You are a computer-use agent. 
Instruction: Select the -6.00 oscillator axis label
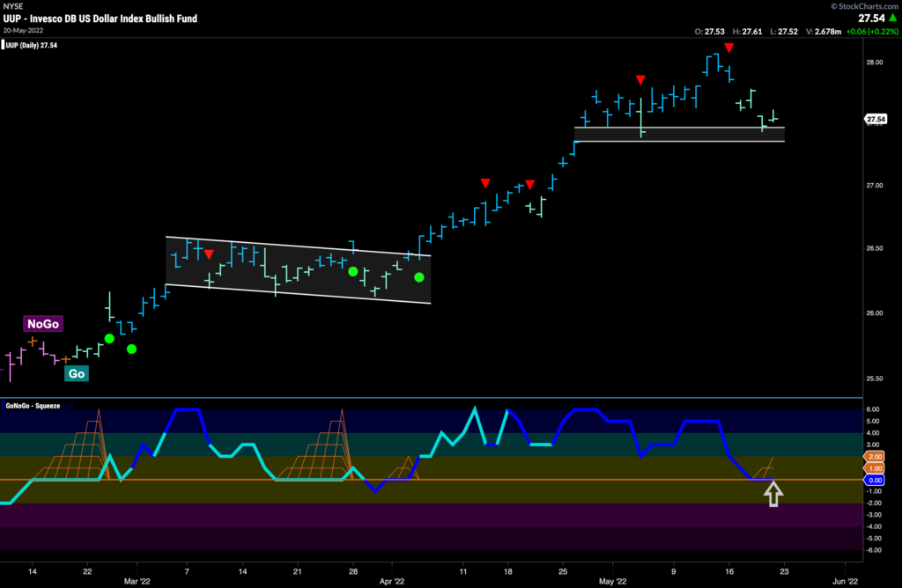click(873, 550)
